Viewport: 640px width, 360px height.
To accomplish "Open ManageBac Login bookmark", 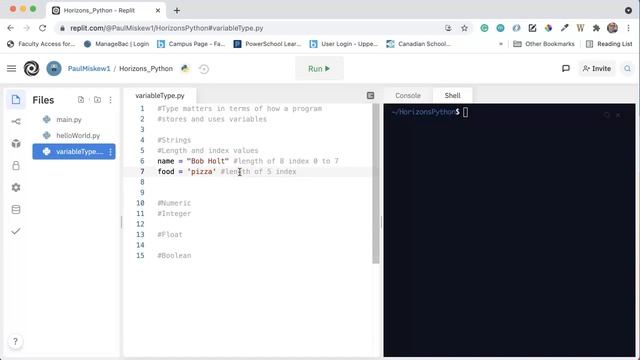I will click(x=116, y=44).
